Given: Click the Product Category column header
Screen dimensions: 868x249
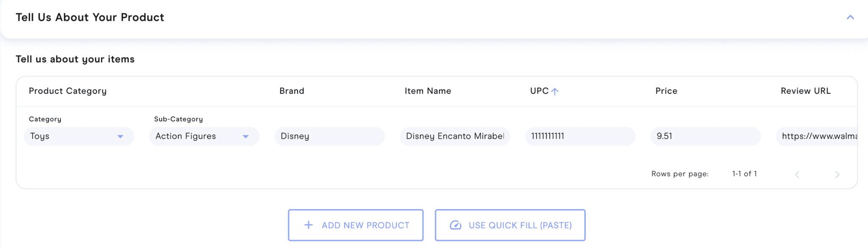Looking at the screenshot, I should (x=68, y=91).
